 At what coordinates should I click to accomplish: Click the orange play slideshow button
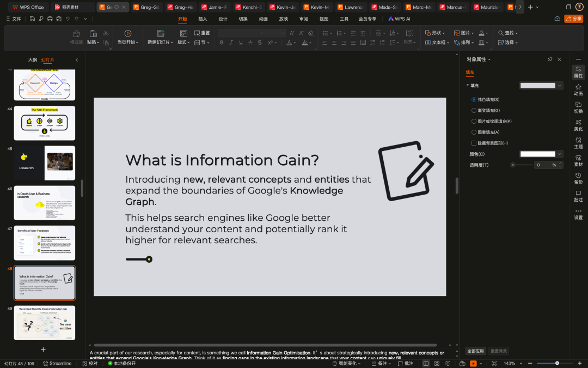473,364
